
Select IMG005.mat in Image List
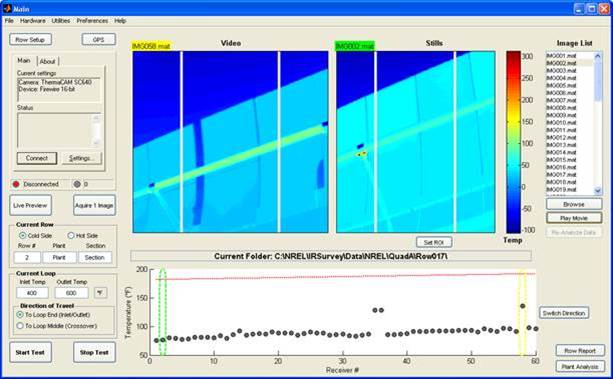[561, 85]
